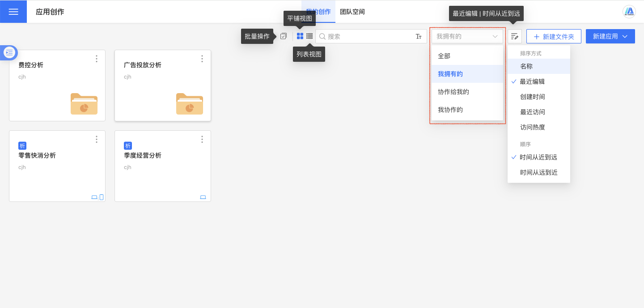This screenshot has height=308, width=644.
Task: Click the 新建文件夹 button
Action: click(x=554, y=36)
